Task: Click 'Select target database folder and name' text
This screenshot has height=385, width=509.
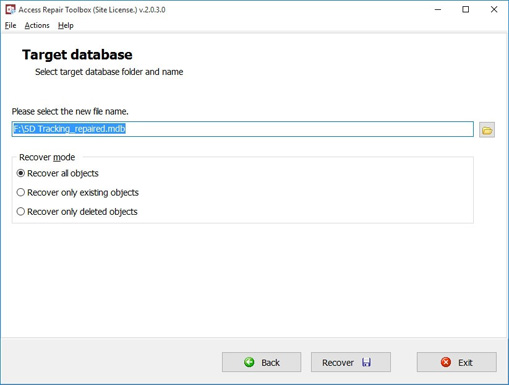Action: tap(109, 72)
